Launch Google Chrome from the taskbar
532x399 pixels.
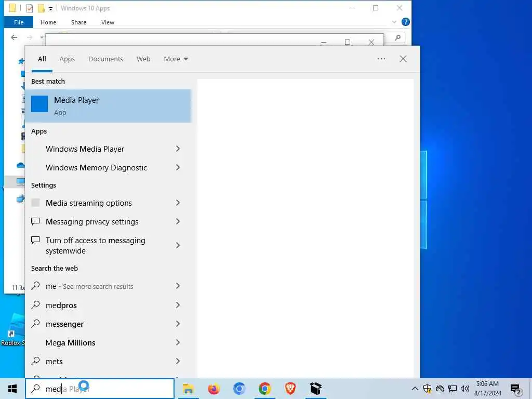tap(264, 389)
